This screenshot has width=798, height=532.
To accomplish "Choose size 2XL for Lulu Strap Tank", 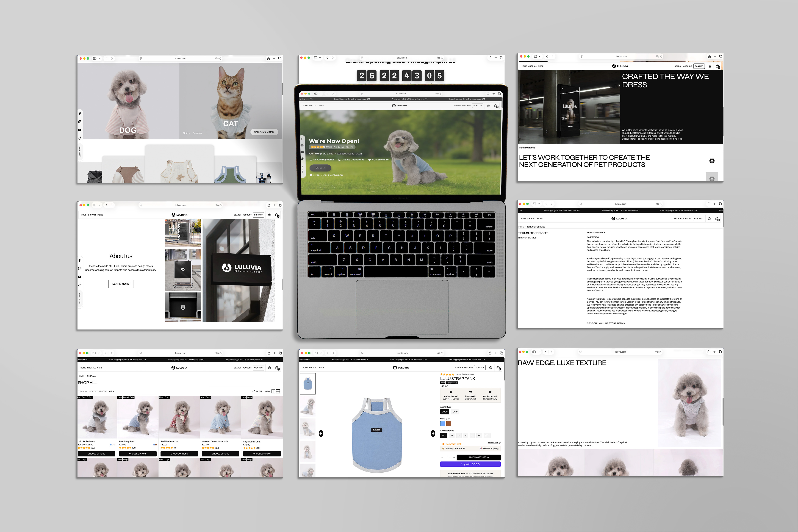I will [487, 435].
